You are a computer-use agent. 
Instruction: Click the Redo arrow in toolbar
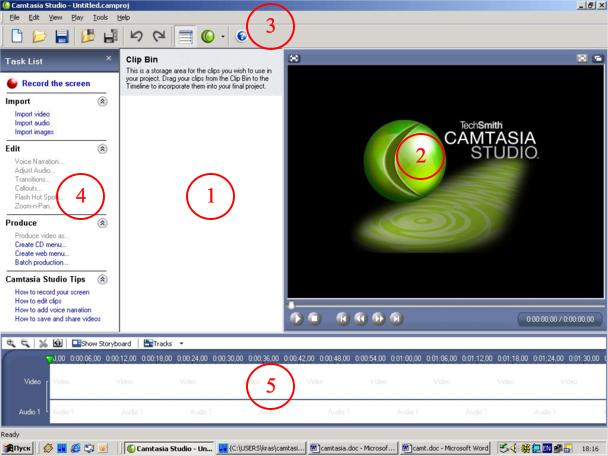(159, 36)
